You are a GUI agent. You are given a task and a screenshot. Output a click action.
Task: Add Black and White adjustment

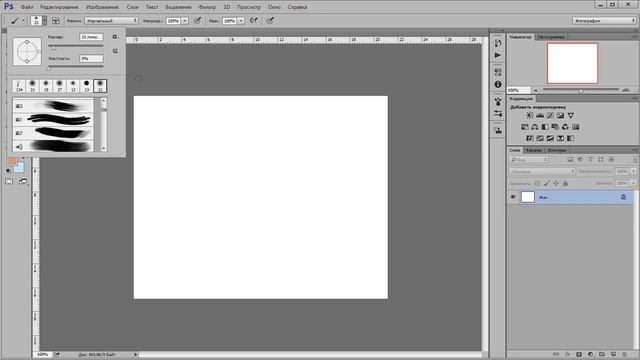[545, 127]
